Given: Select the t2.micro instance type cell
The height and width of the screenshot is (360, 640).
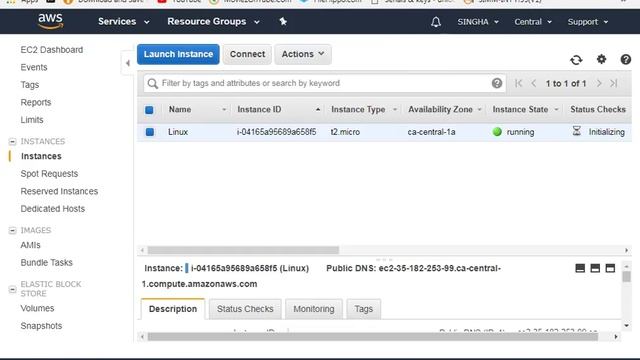Looking at the screenshot, I should point(345,132).
